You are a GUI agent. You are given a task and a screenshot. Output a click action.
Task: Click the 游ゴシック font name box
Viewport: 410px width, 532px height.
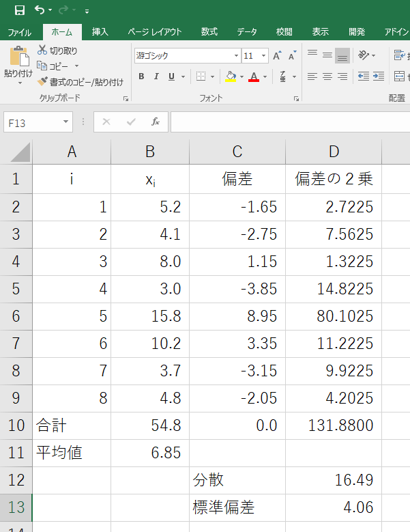184,55
